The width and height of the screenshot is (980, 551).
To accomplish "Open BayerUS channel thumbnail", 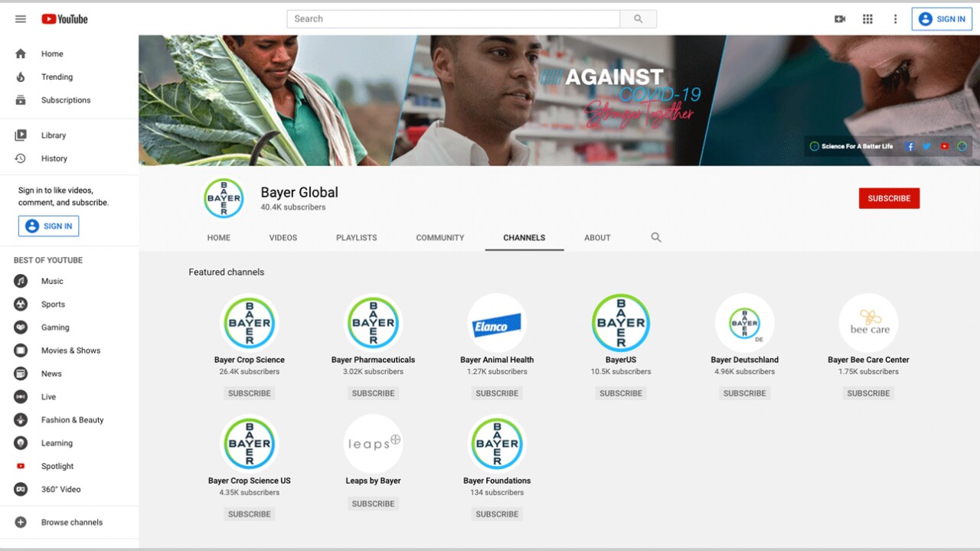I will click(x=621, y=323).
